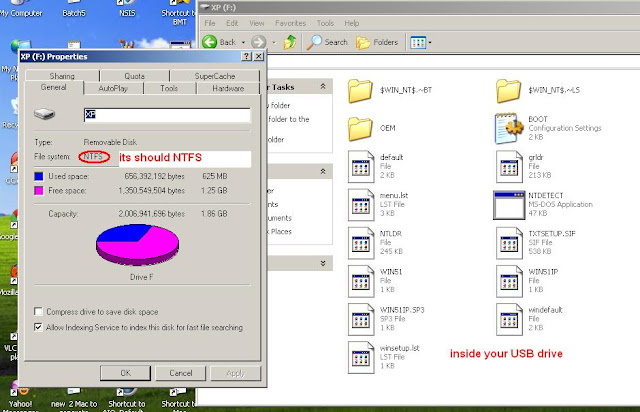
Task: Select the menu.lst file icon
Action: (x=361, y=205)
